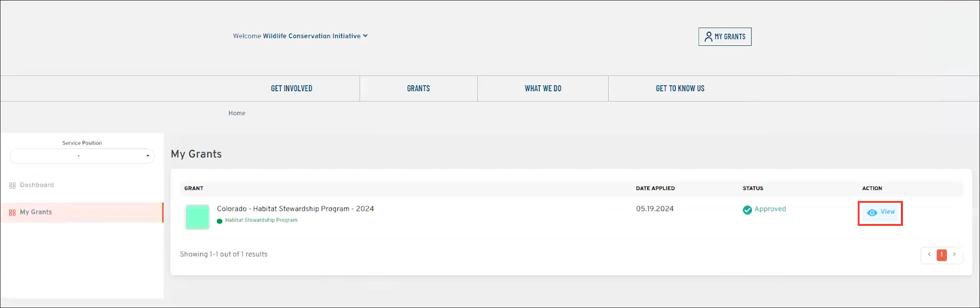Viewport: 980px width, 308px height.
Task: Click the Home breadcrumb link
Action: coord(237,113)
